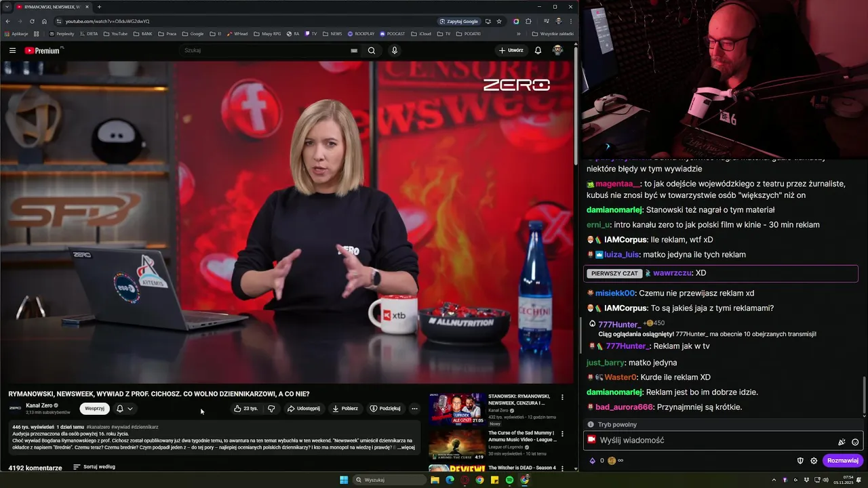Like the video with 23 tys. thumbs up
The width and height of the screenshot is (868, 488).
(x=246, y=409)
